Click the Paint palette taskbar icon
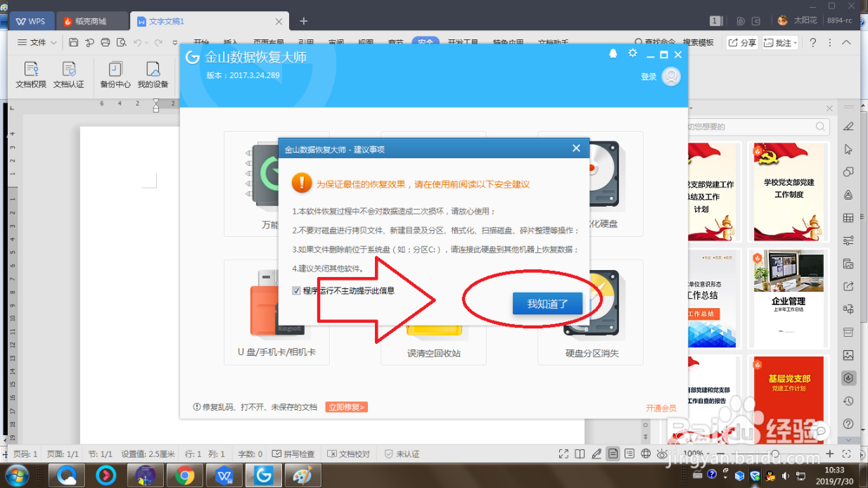Viewport: 868px width, 488px height. tap(302, 476)
